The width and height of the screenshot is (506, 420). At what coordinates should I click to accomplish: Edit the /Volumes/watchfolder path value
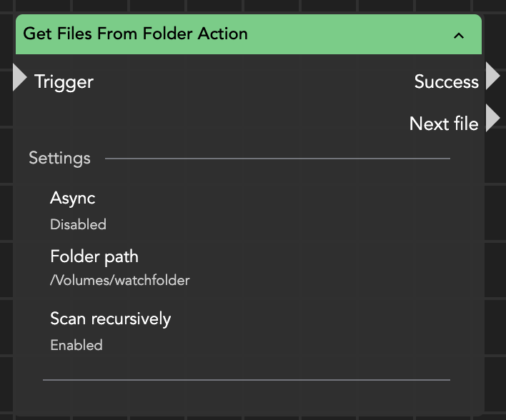pos(119,281)
